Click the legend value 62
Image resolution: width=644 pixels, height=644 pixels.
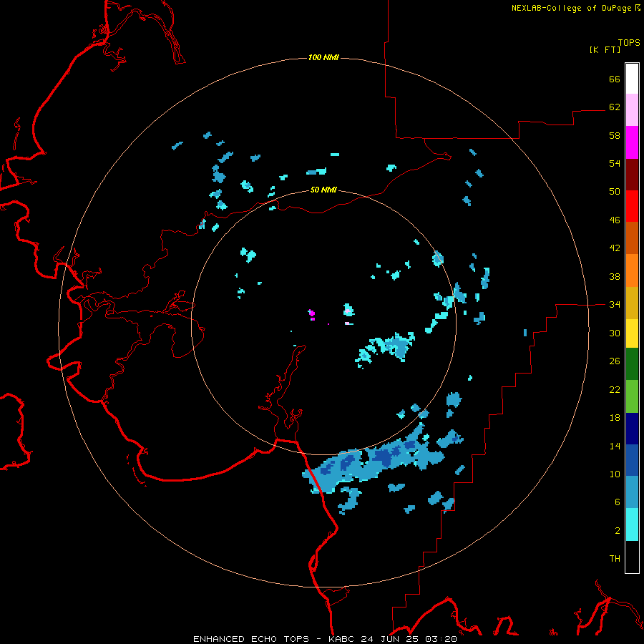(x=615, y=107)
